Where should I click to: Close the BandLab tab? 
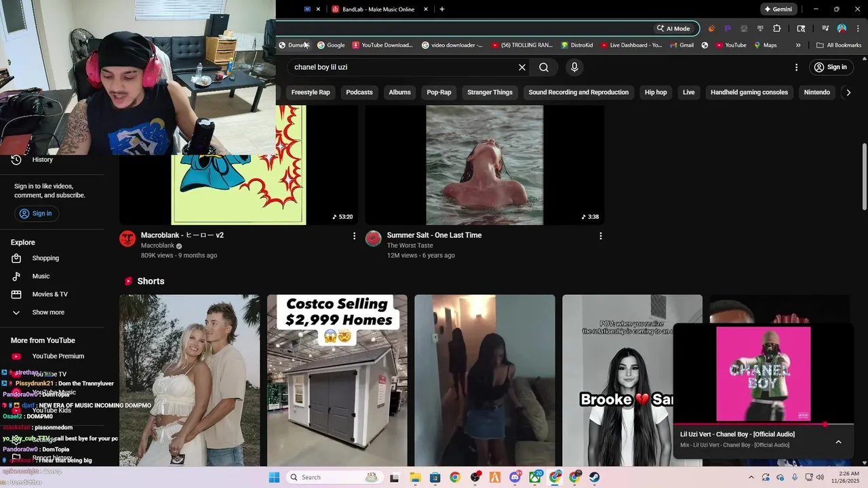pyautogui.click(x=426, y=9)
